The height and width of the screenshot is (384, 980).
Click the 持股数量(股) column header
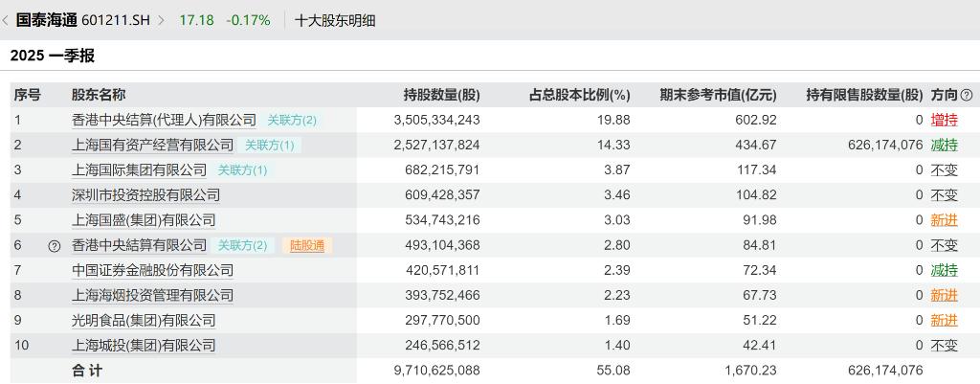[x=442, y=95]
